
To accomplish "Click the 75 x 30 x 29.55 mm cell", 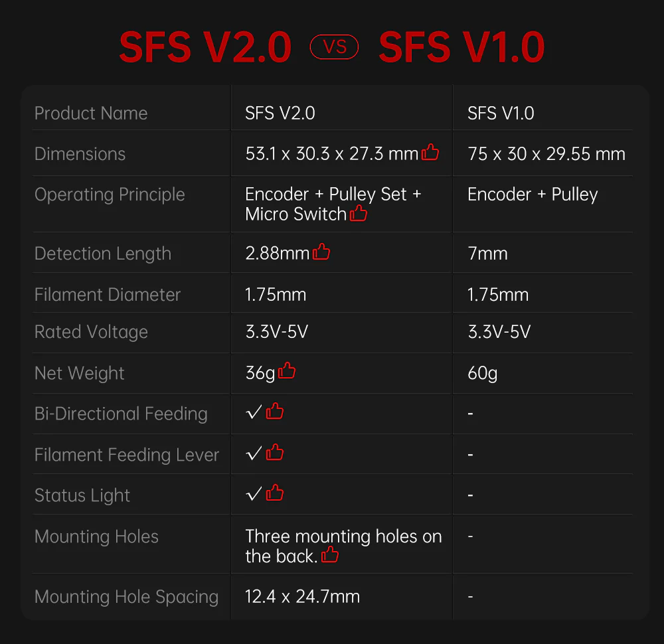I will (x=546, y=154).
